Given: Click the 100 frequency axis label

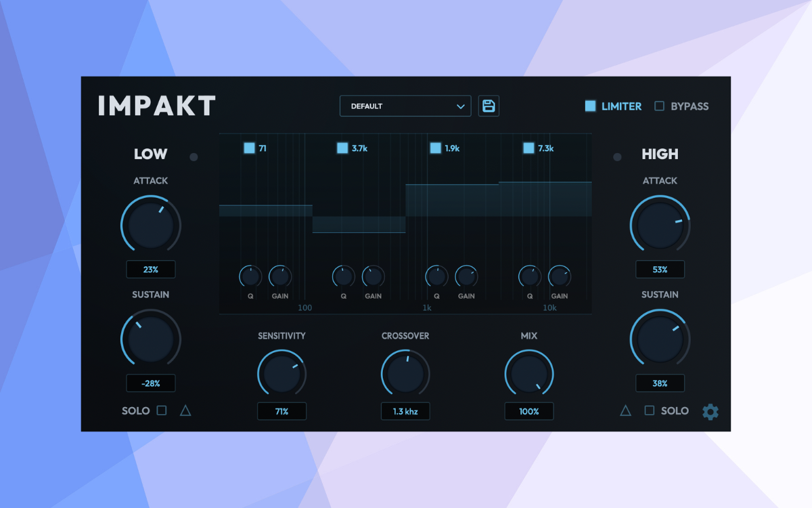Looking at the screenshot, I should [305, 308].
